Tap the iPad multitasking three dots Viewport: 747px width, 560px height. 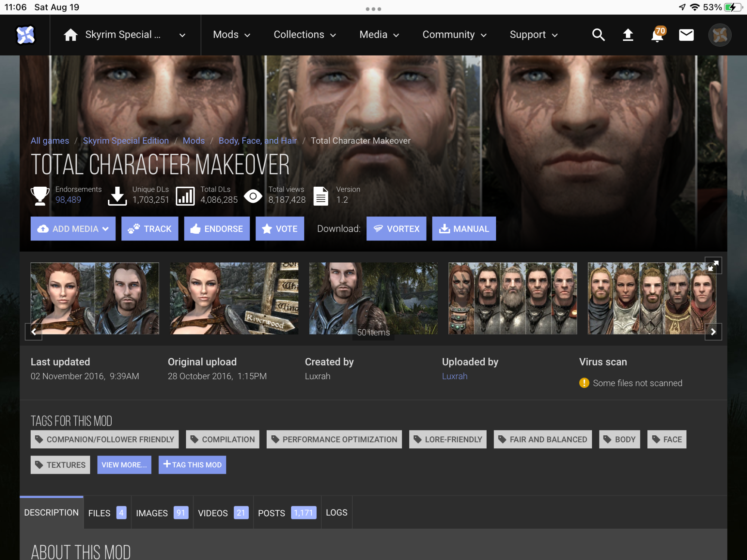[x=373, y=9]
